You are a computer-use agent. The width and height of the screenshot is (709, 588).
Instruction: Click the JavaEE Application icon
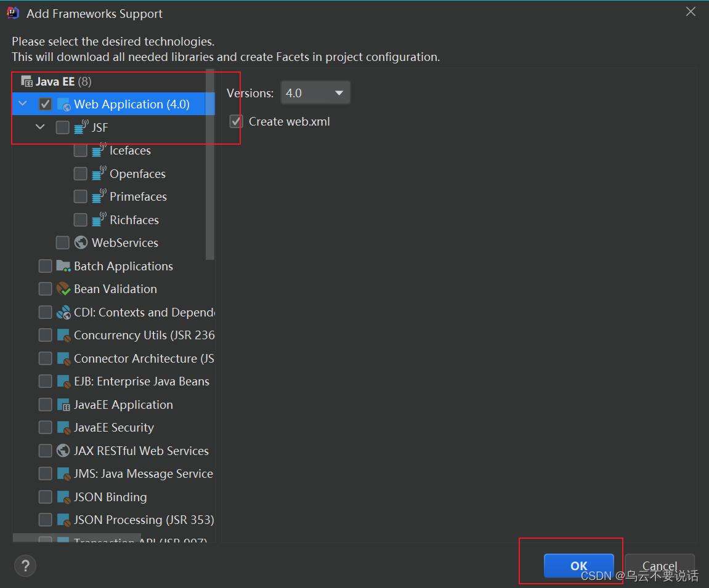pyautogui.click(x=64, y=405)
